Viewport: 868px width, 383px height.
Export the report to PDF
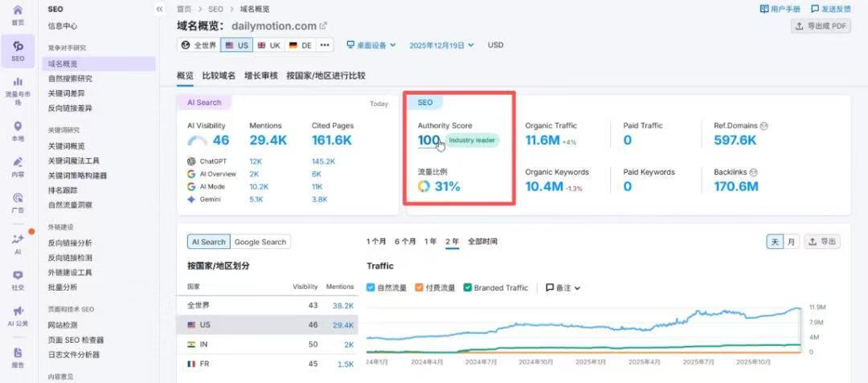(x=821, y=26)
